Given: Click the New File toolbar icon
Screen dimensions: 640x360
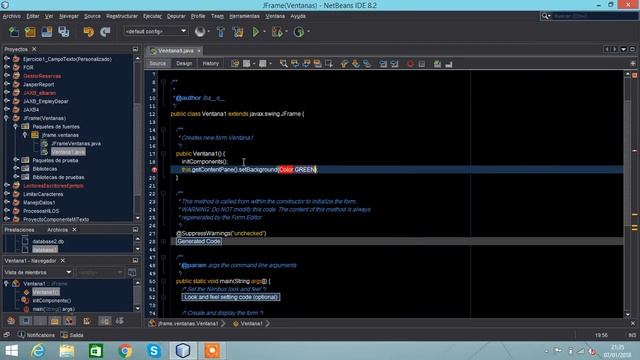Looking at the screenshot, I should click(x=13, y=32).
